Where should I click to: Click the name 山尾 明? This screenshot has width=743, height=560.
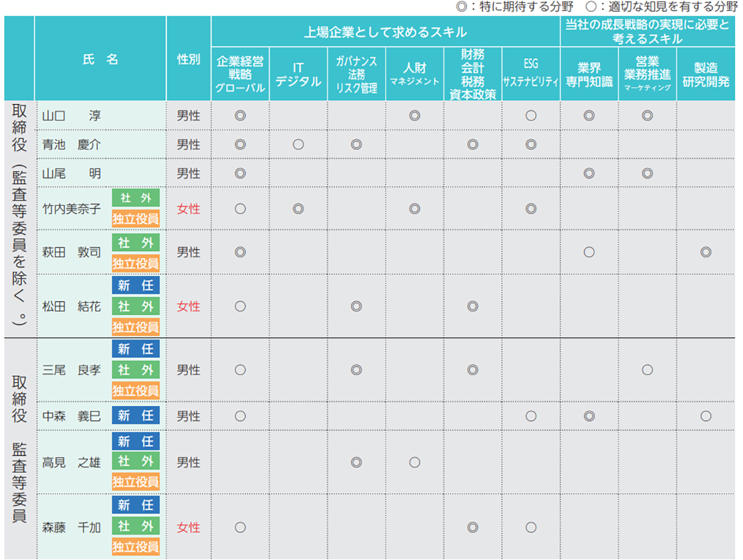pyautogui.click(x=72, y=173)
